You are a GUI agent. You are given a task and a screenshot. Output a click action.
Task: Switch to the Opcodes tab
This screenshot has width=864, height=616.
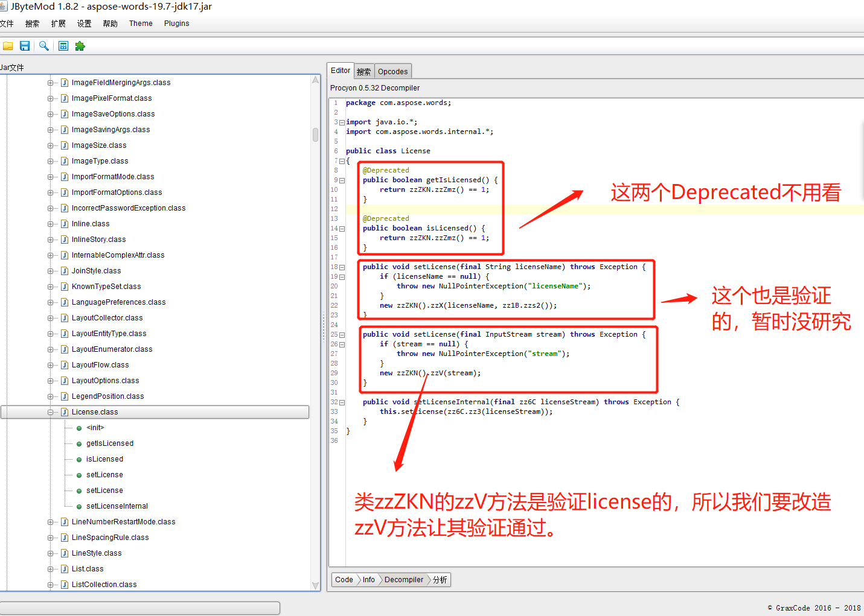pyautogui.click(x=392, y=71)
